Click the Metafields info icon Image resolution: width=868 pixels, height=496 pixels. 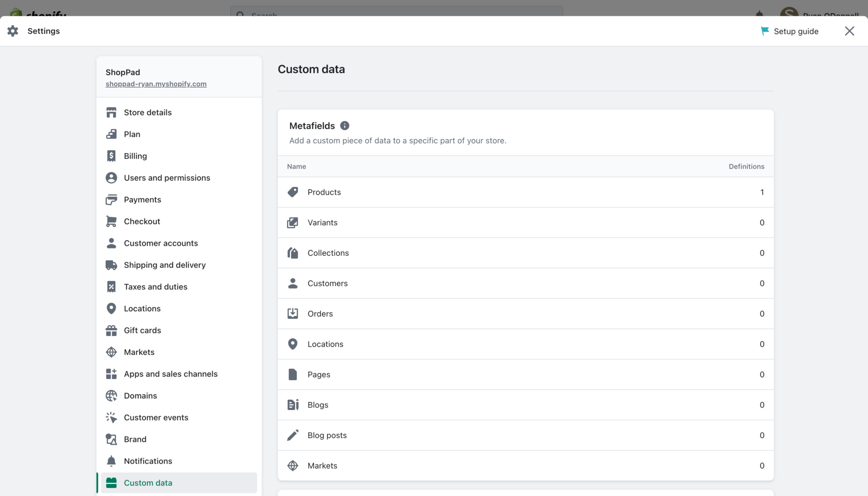(x=344, y=126)
